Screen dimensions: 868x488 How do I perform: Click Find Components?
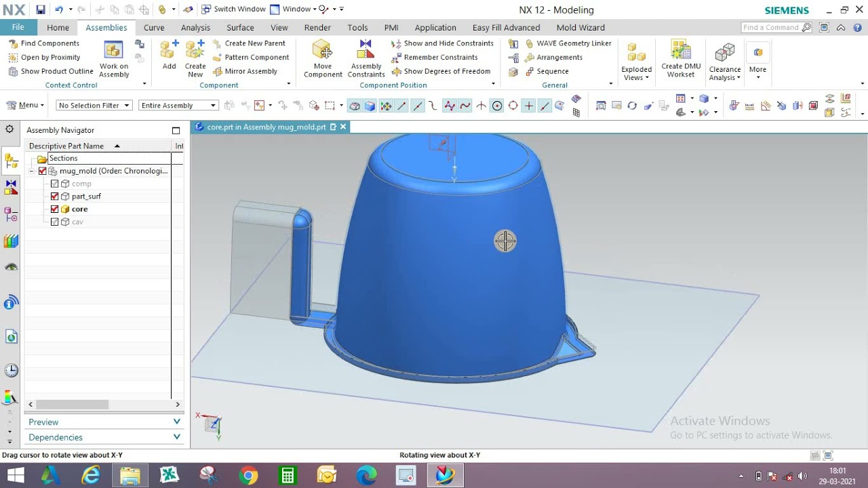point(44,43)
